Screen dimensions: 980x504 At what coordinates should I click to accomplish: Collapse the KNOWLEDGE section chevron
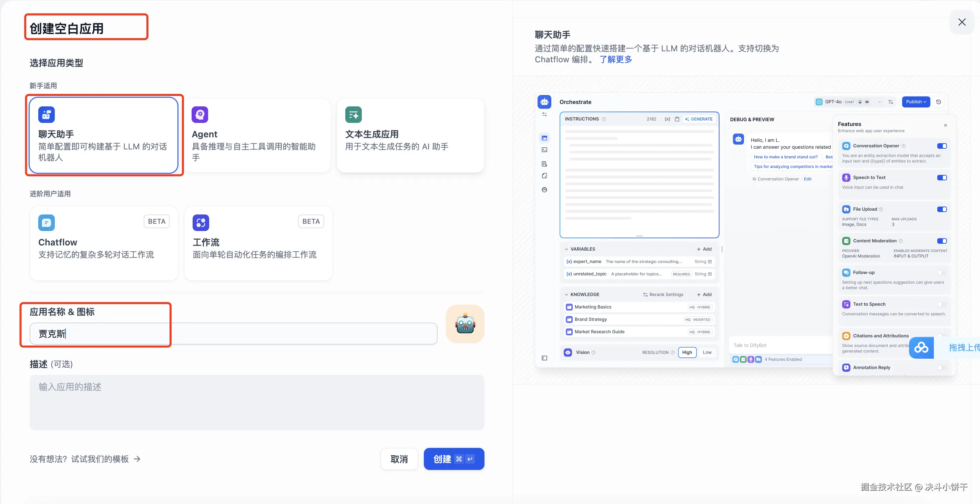tap(566, 295)
